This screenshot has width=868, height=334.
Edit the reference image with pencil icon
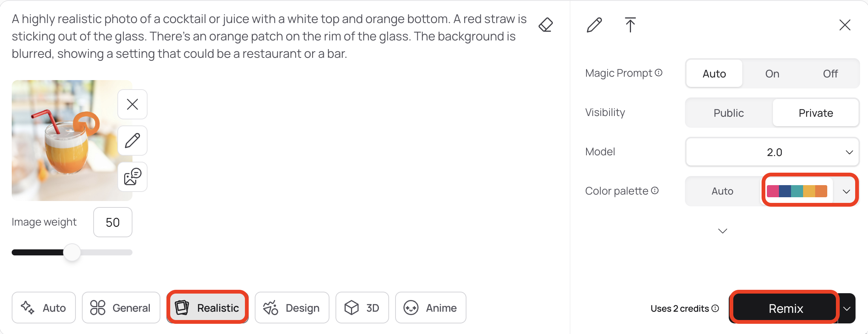pyautogui.click(x=132, y=141)
